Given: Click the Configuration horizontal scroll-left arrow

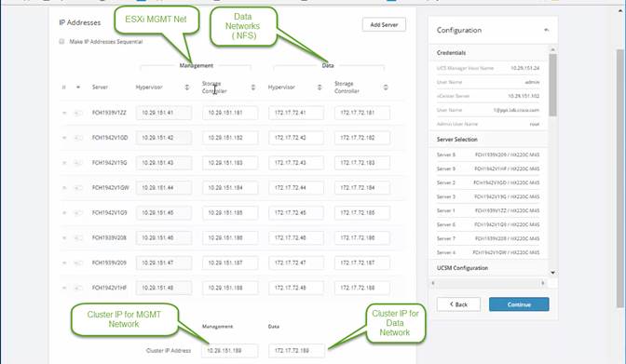Looking at the screenshot, I should pos(433,283).
